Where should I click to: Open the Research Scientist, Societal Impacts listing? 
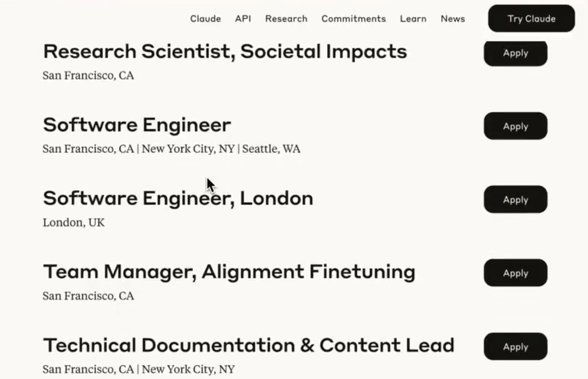click(x=225, y=51)
